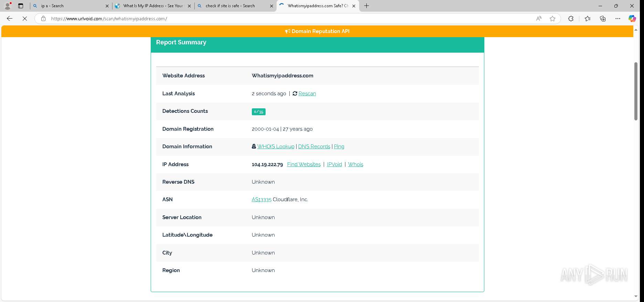
Task: Open Read aloud in address bar
Action: pos(539,19)
